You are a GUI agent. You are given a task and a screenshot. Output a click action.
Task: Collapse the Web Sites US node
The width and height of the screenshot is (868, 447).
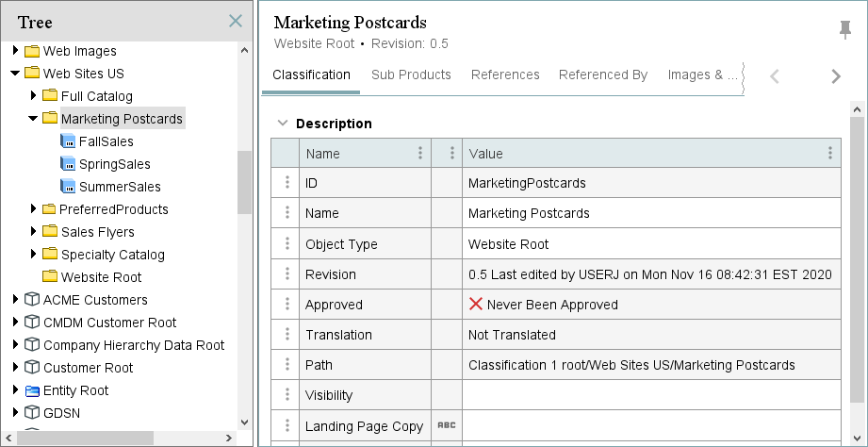pos(15,74)
